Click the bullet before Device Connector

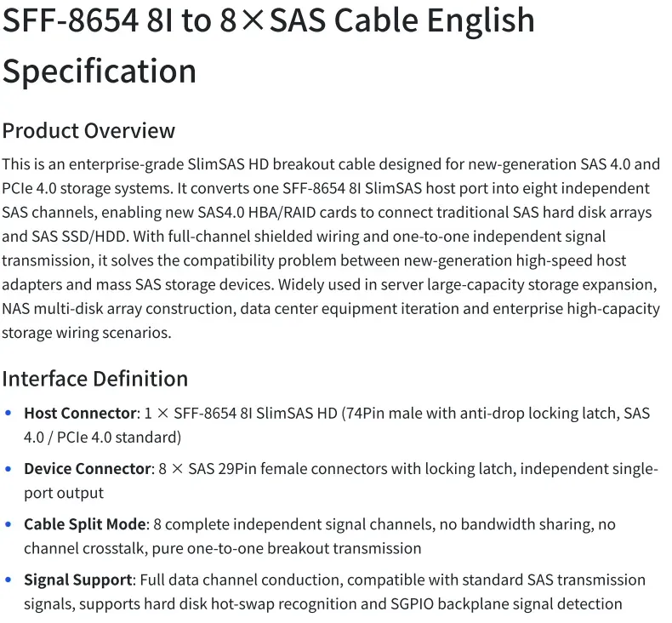point(8,469)
